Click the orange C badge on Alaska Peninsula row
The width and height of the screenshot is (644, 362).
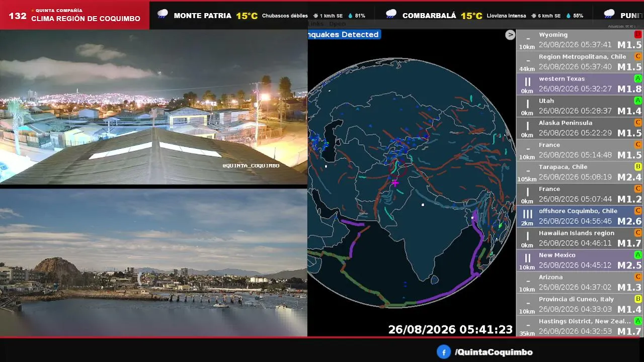638,123
